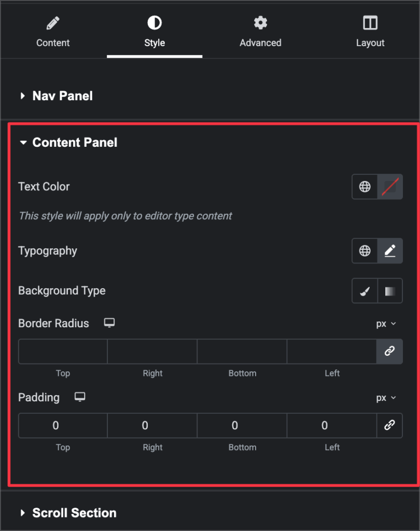Toggle Padding link values button

389,426
